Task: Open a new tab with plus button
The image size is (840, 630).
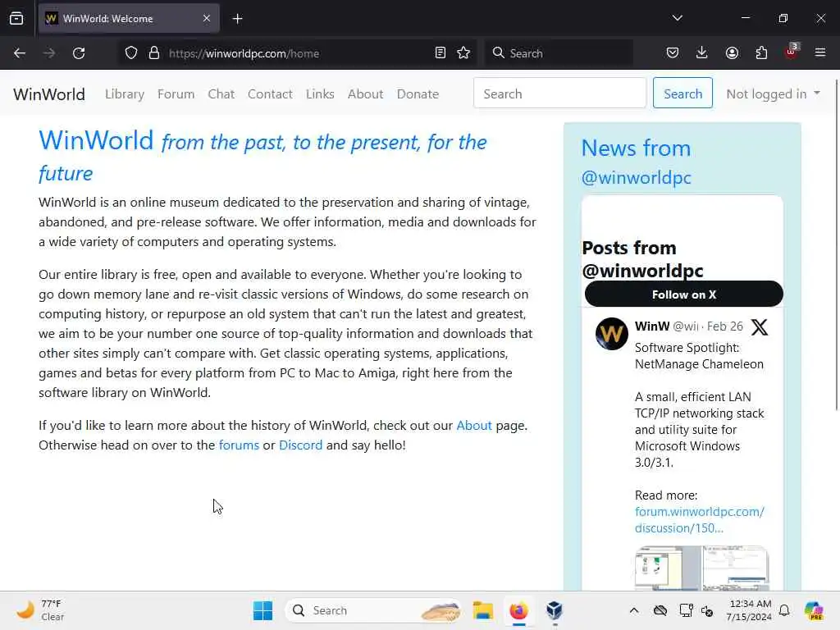Action: 237,19
